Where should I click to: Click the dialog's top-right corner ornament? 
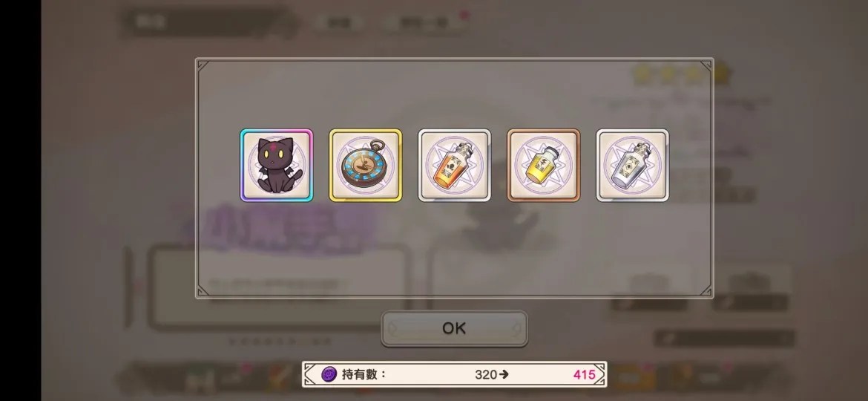click(706, 65)
